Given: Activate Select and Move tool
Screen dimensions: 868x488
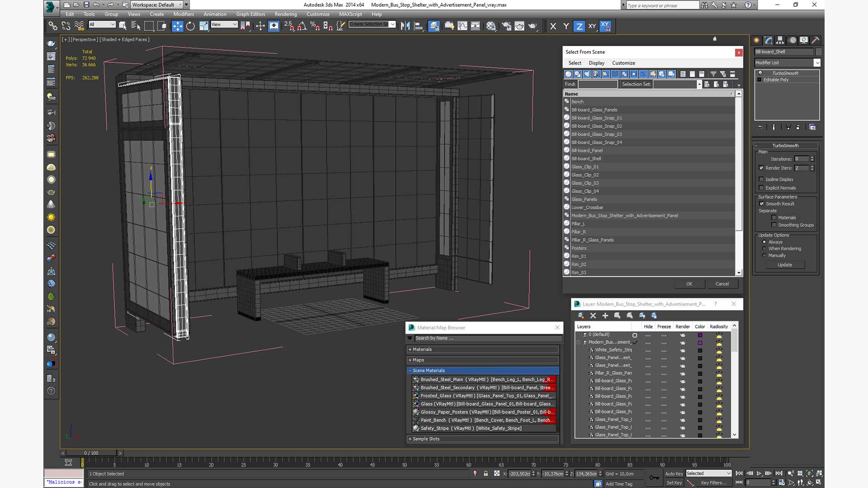Looking at the screenshot, I should (177, 26).
